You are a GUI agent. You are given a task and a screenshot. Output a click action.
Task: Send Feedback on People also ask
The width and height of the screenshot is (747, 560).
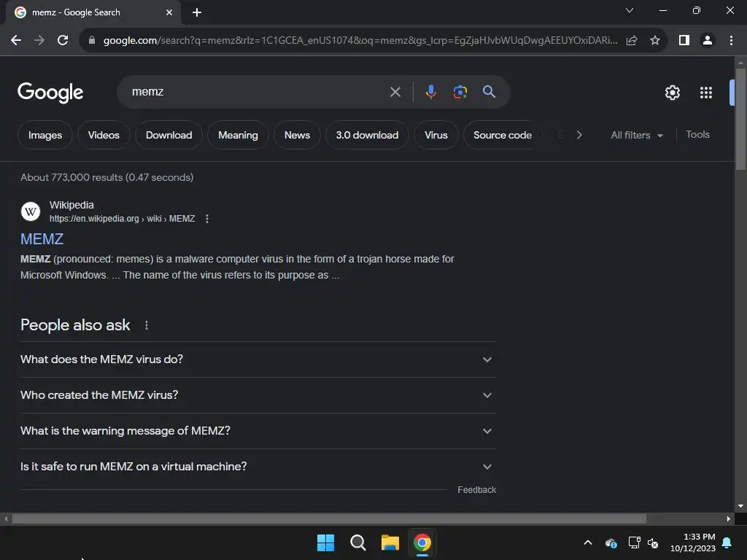tap(476, 490)
